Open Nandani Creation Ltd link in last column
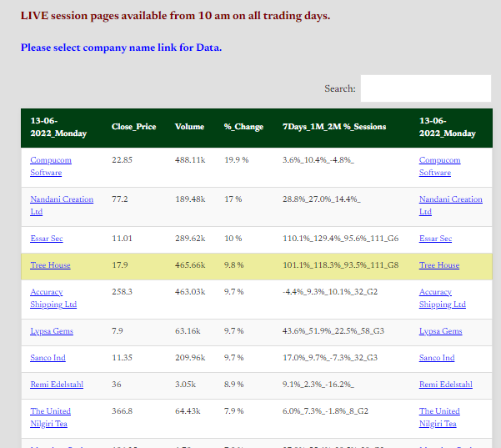501x448 pixels. (450, 205)
